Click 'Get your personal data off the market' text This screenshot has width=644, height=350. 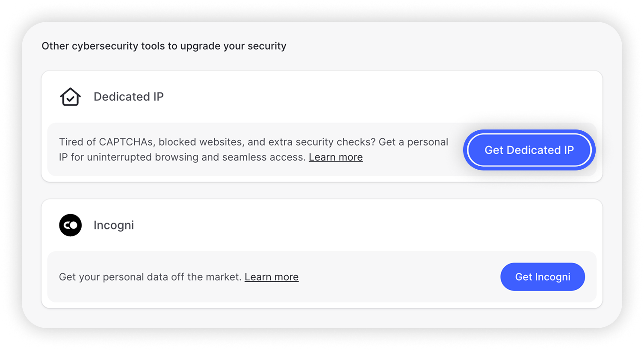click(x=150, y=277)
